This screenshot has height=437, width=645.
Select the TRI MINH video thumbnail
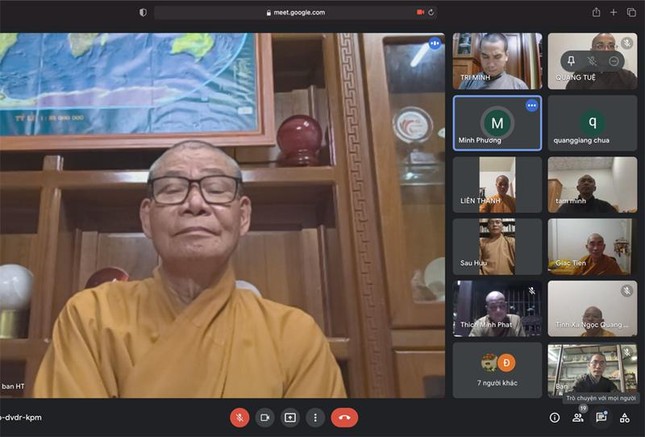497,61
